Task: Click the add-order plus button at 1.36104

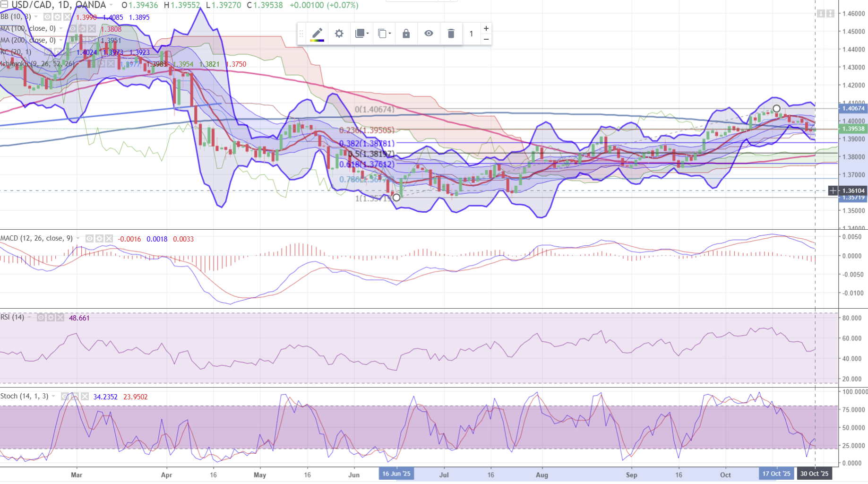Action: point(833,191)
